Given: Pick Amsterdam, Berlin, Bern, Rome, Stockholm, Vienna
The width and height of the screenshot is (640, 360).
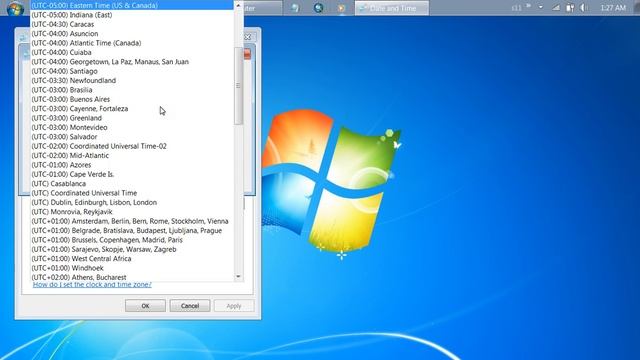Looking at the screenshot, I should (x=132, y=221).
